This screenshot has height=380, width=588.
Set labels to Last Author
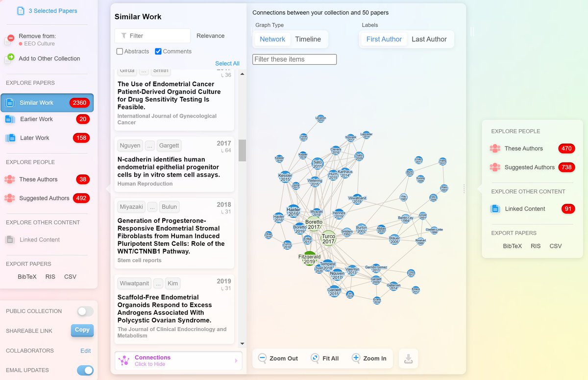(429, 39)
